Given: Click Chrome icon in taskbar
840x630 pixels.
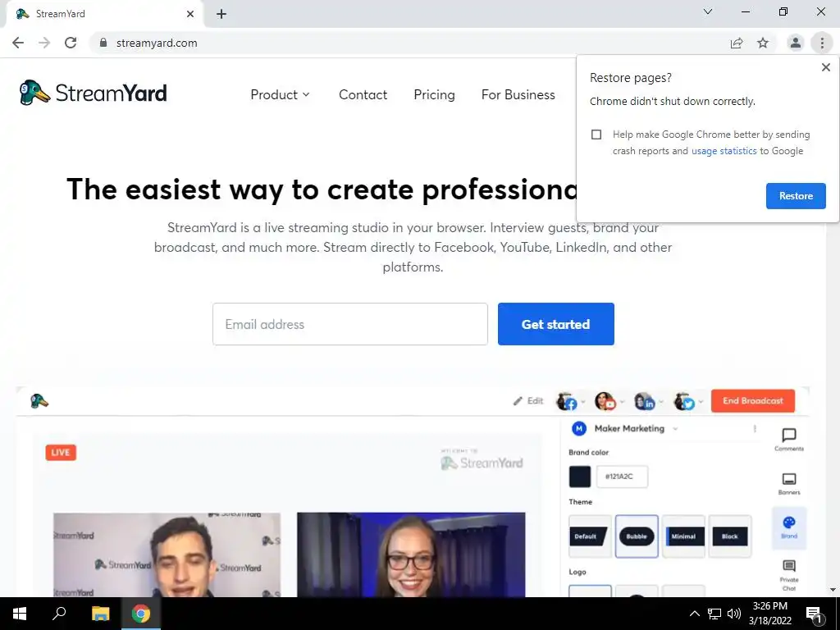Looking at the screenshot, I should (141, 614).
